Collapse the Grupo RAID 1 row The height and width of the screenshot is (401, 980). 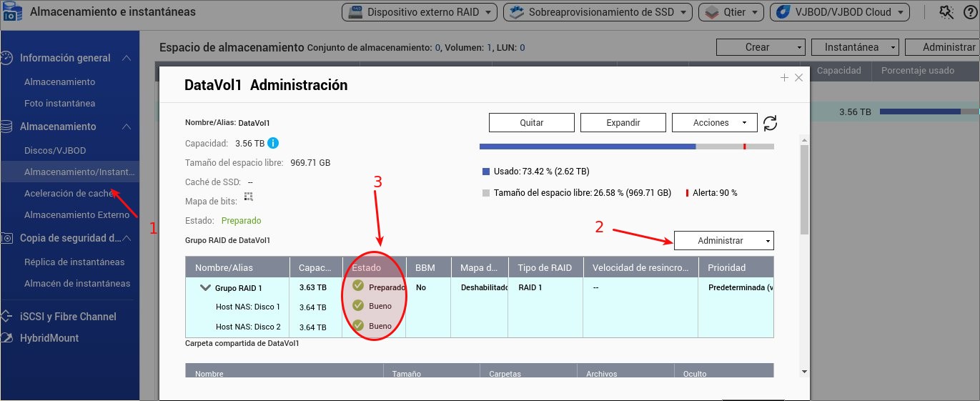(x=204, y=288)
